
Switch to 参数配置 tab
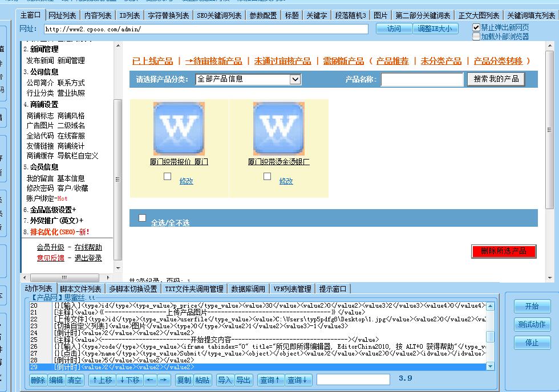(263, 15)
